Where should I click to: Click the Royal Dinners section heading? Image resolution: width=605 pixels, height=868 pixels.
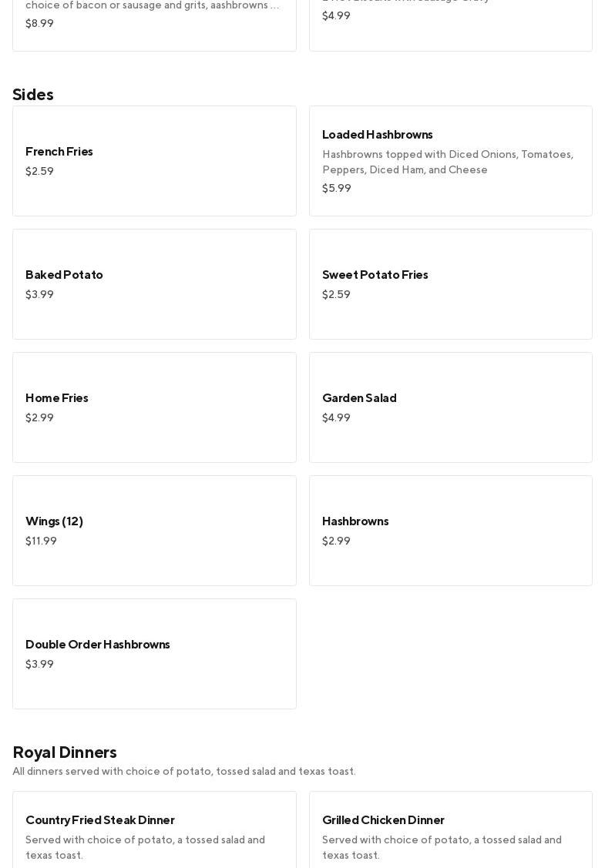pyautogui.click(x=65, y=752)
